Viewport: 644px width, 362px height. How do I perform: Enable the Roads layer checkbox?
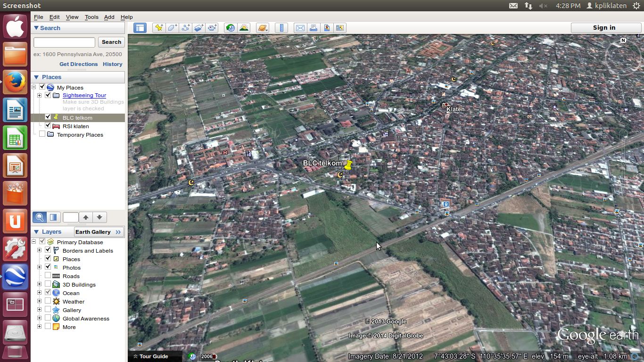[48, 276]
